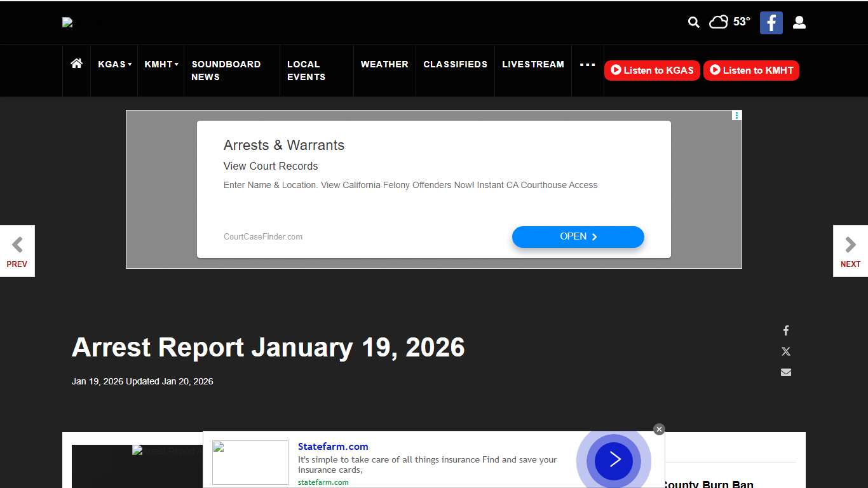Open the ad choices three-dot icon
Viewport: 868px width, 488px height.
[736, 115]
